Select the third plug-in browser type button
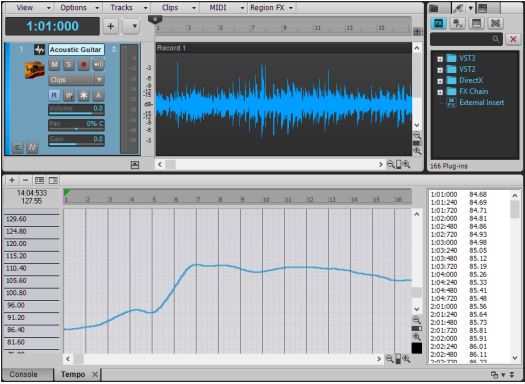Image resolution: width=525 pixels, height=384 pixels. pyautogui.click(x=476, y=23)
